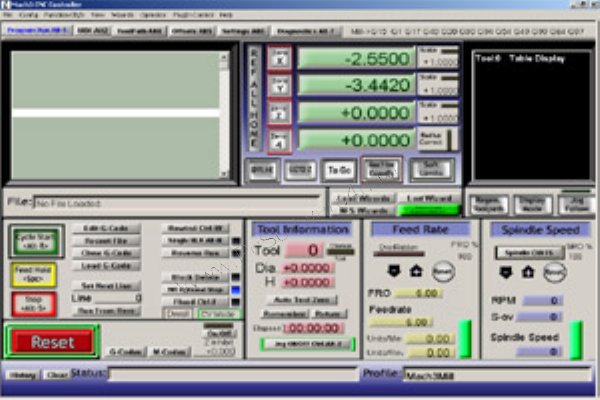Screen dimensions: 600x400
Task: Open the File menu
Action: click(x=8, y=15)
